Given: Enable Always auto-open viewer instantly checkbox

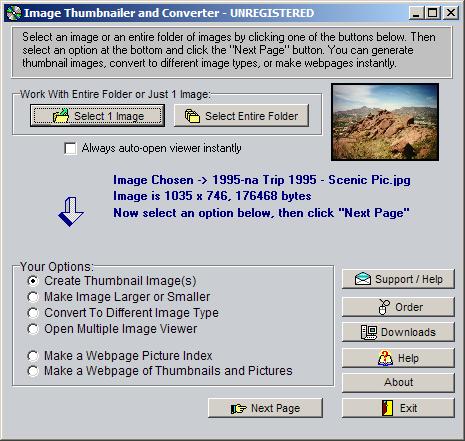Looking at the screenshot, I should (x=70, y=148).
